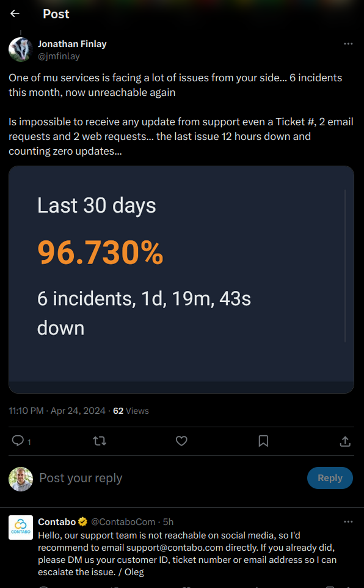
Task: Click the repost arrows icon
Action: [x=100, y=441]
